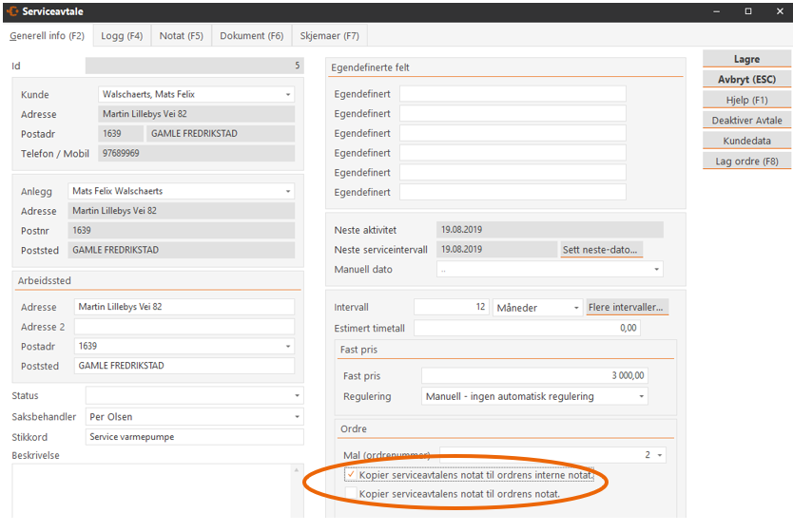
Task: Expand the Kunde dropdown
Action: [x=288, y=94]
